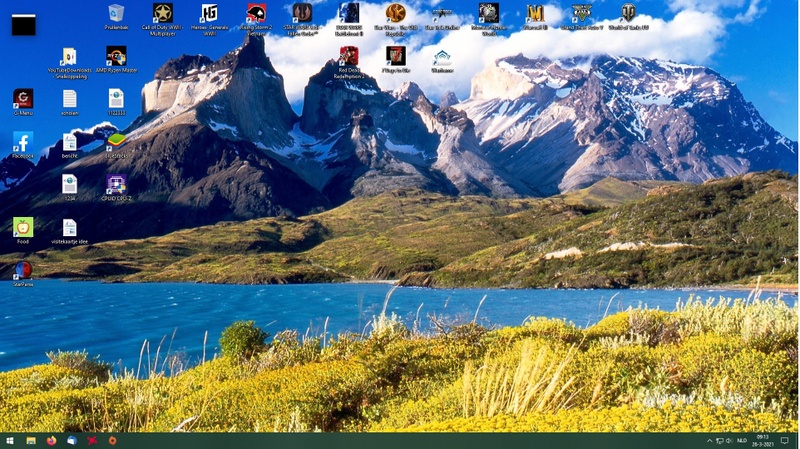Open the volume control in system tray
The width and height of the screenshot is (800, 449).
(x=729, y=441)
